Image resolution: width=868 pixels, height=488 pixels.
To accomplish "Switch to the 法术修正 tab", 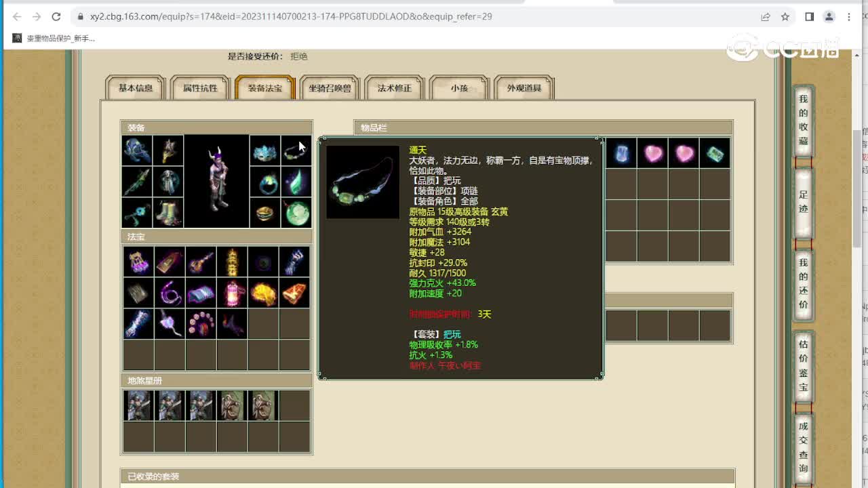I will coord(395,88).
